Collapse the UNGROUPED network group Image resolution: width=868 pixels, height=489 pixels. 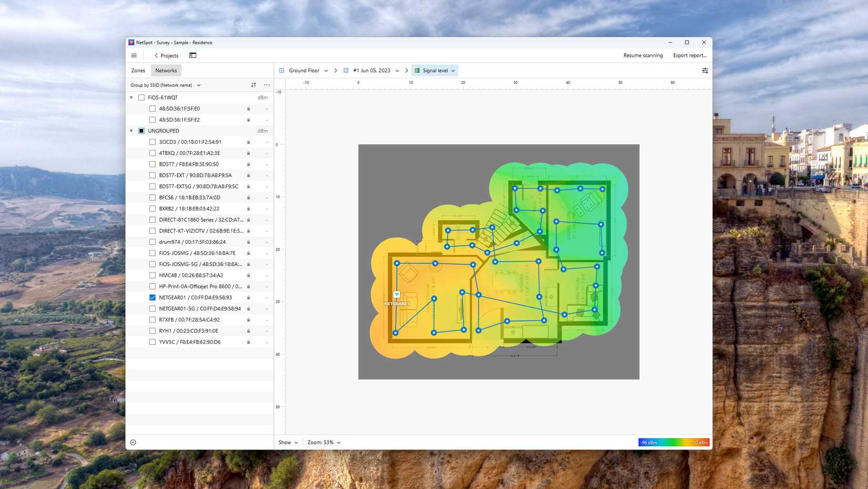point(132,131)
